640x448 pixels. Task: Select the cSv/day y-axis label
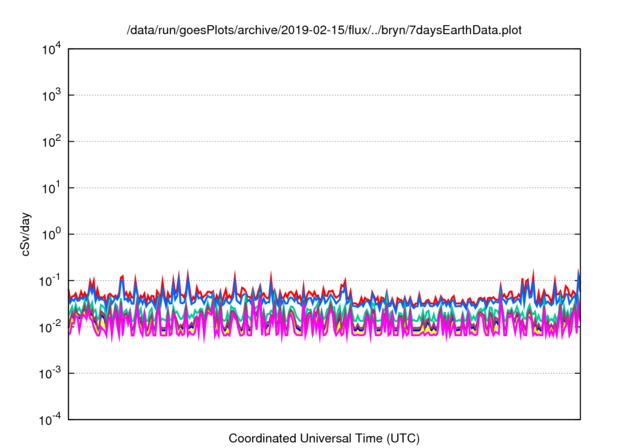click(x=26, y=235)
